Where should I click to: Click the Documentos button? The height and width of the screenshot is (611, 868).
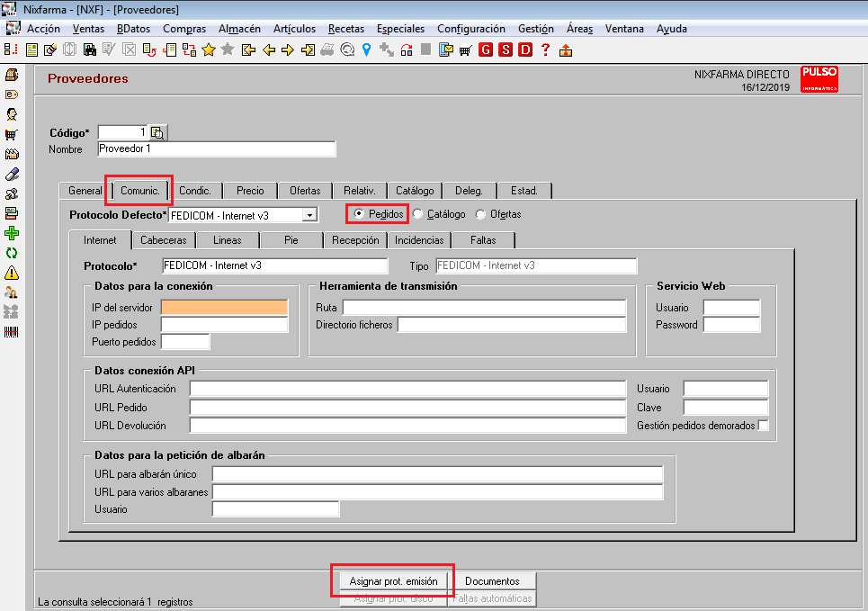(x=492, y=581)
